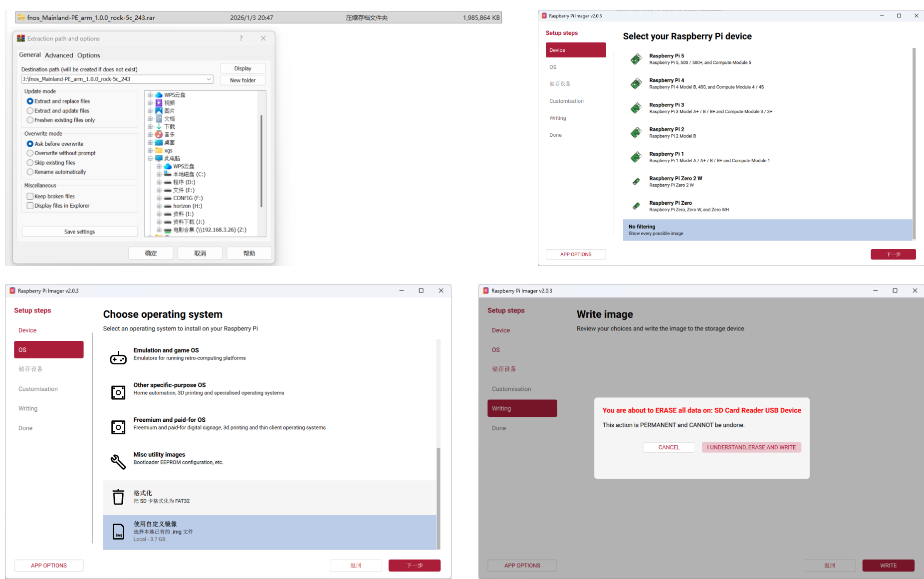Click the operating system list scrollbar
The width and height of the screenshot is (924, 579).
click(x=439, y=498)
